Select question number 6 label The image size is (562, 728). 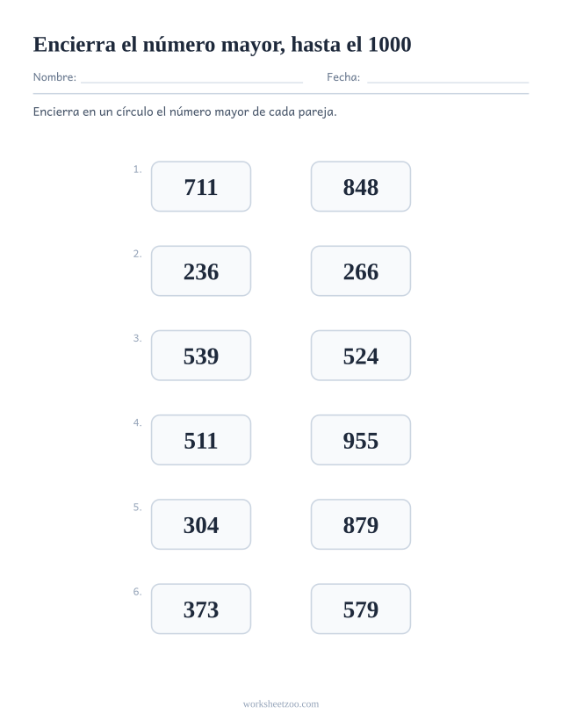point(137,592)
